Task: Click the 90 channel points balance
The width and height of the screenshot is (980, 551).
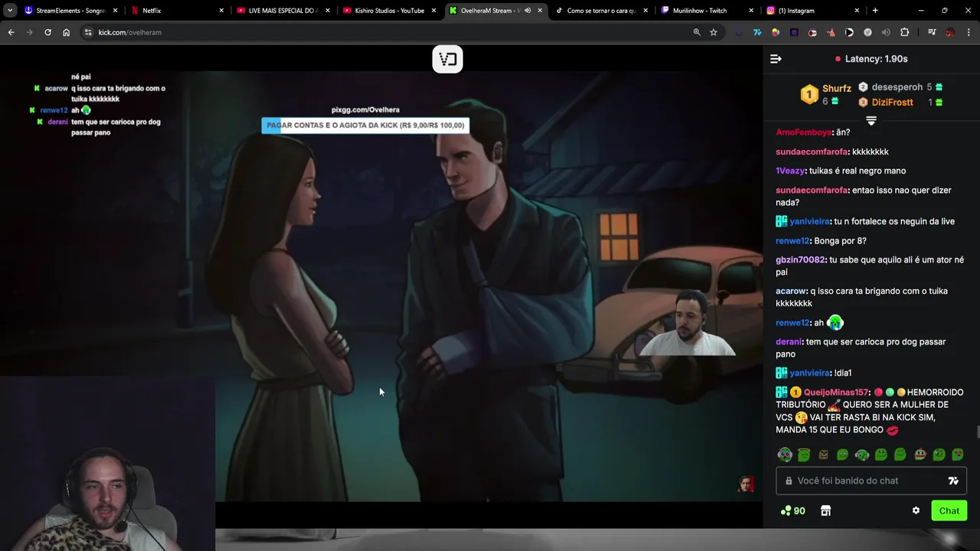Action: tap(792, 510)
